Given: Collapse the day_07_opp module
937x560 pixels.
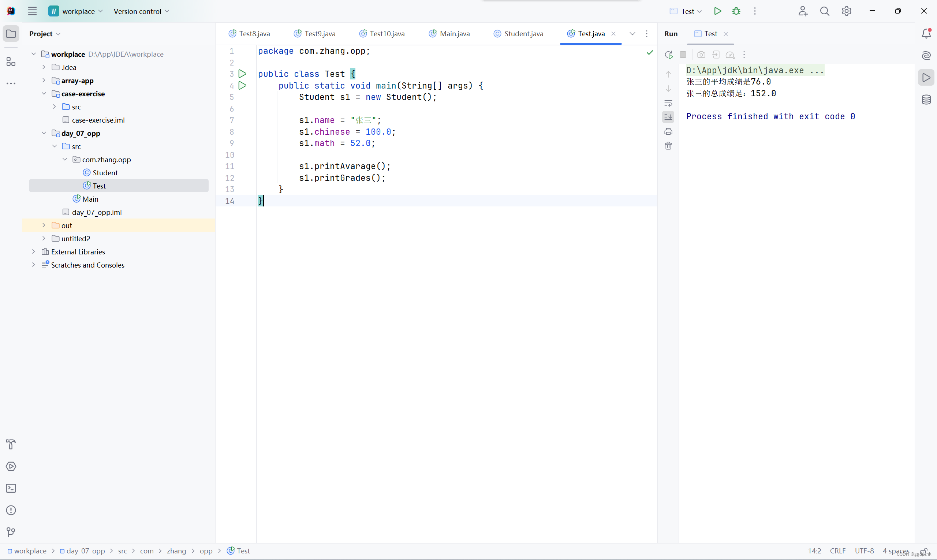Looking at the screenshot, I should (x=44, y=133).
